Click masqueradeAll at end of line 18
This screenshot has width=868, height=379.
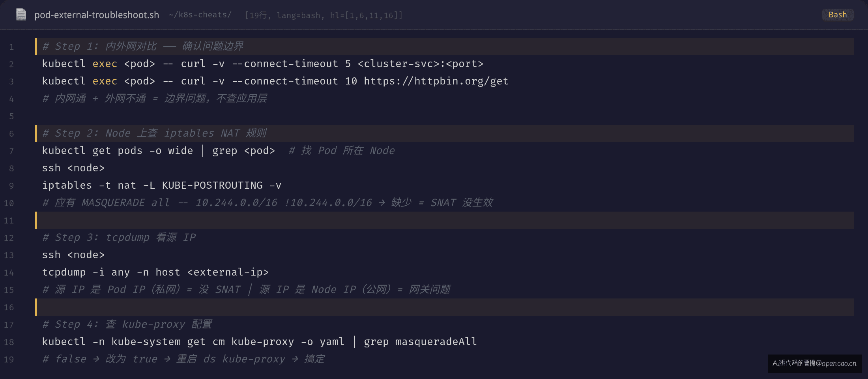(x=436, y=342)
